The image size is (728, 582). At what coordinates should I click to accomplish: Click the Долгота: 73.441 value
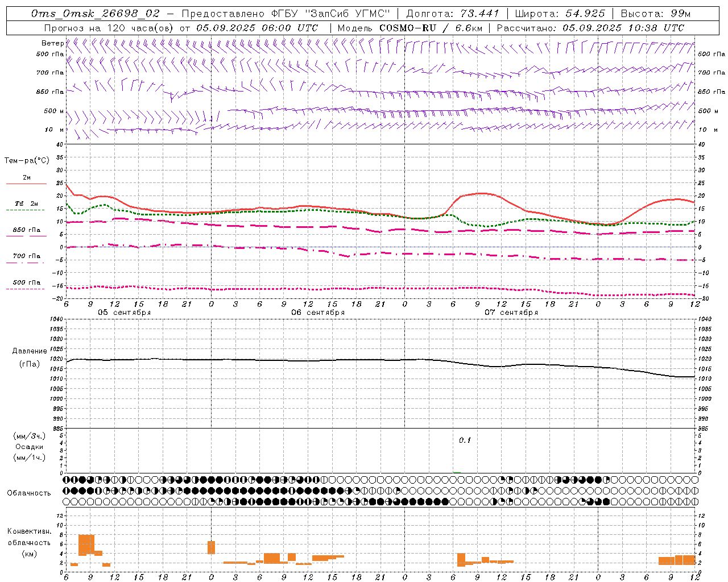(x=452, y=13)
